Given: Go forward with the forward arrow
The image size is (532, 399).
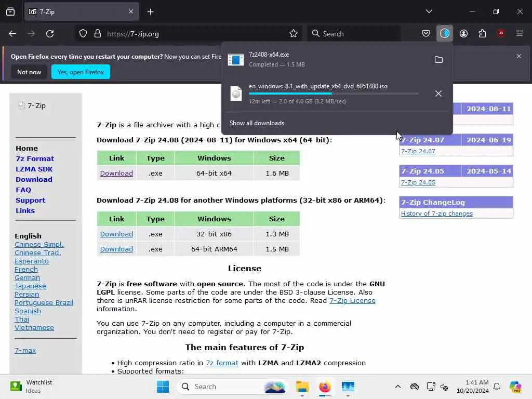Looking at the screenshot, I should (x=31, y=34).
